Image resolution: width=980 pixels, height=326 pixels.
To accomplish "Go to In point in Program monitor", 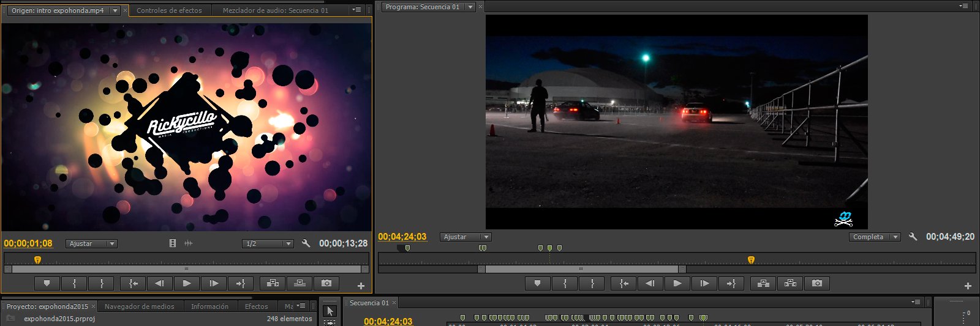I will (x=624, y=283).
